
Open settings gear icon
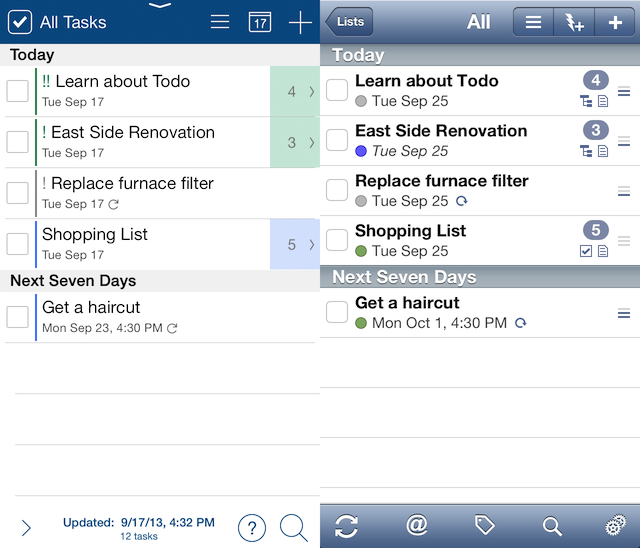(616, 525)
